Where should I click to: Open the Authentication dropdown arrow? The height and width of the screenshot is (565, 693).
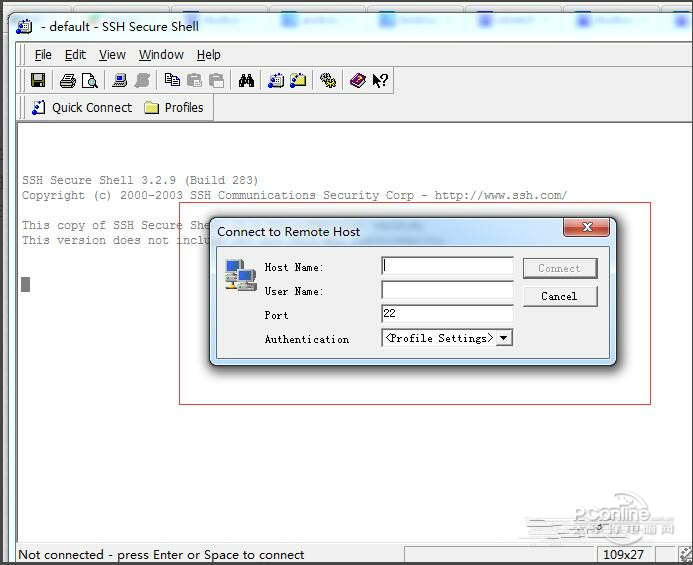(x=503, y=338)
